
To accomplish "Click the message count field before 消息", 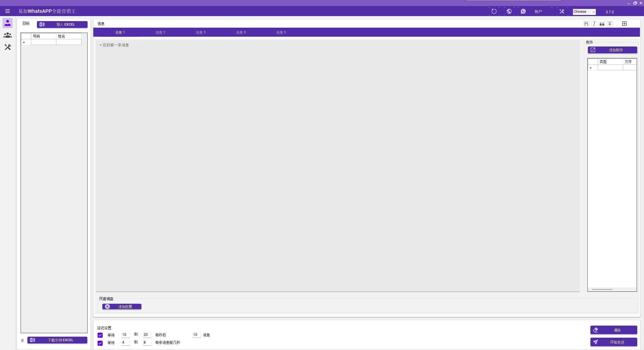I will [196, 335].
